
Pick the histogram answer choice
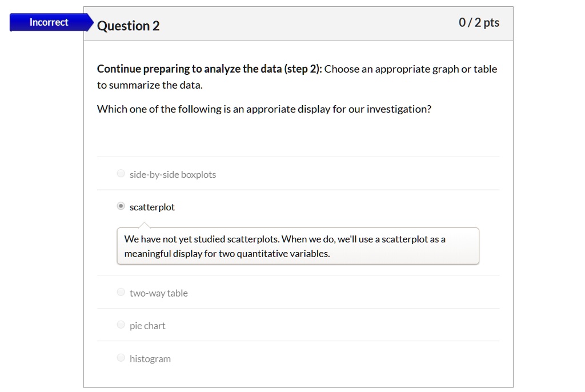(121, 357)
